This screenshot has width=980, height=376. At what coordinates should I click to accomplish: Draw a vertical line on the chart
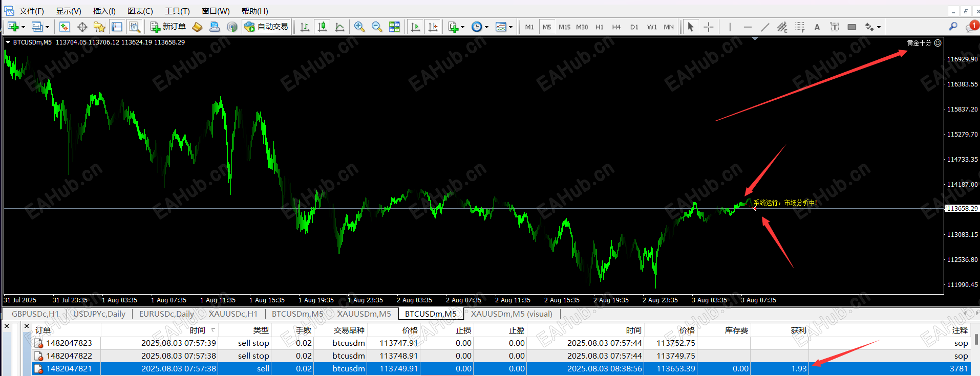[x=730, y=27]
